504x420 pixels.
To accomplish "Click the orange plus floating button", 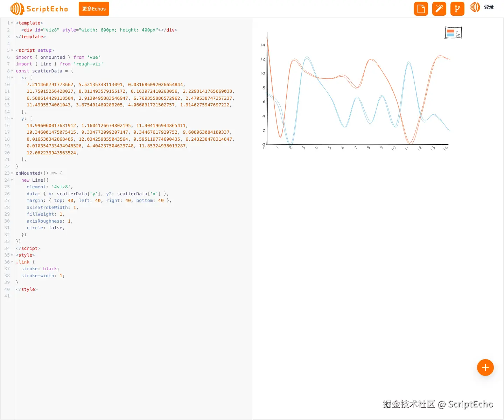I will pyautogui.click(x=485, y=367).
